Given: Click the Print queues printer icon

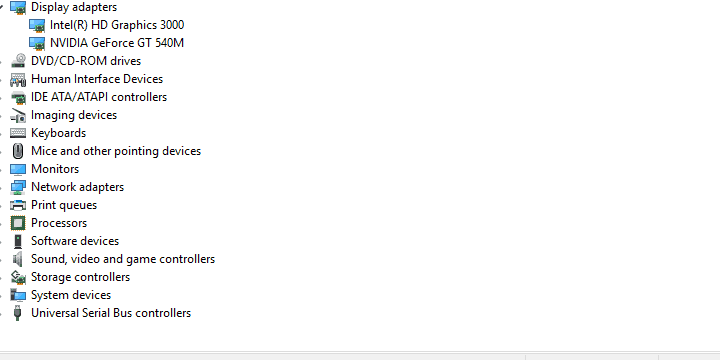Looking at the screenshot, I should tap(18, 205).
